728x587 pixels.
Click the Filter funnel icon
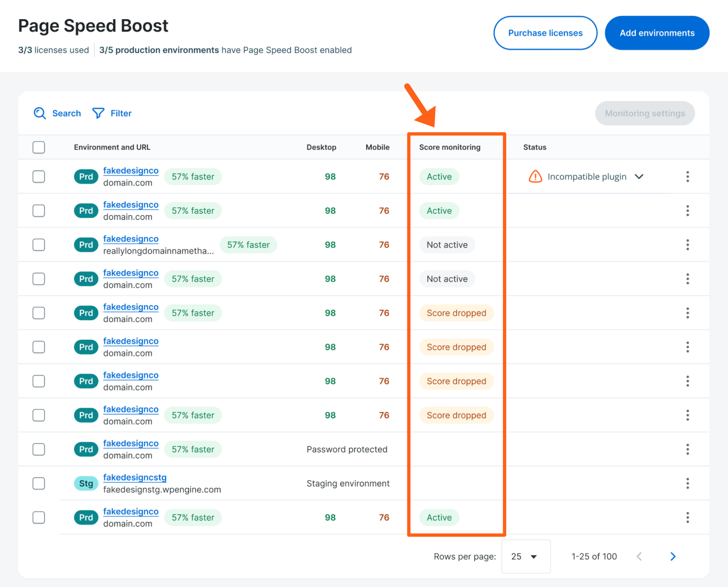coord(98,113)
